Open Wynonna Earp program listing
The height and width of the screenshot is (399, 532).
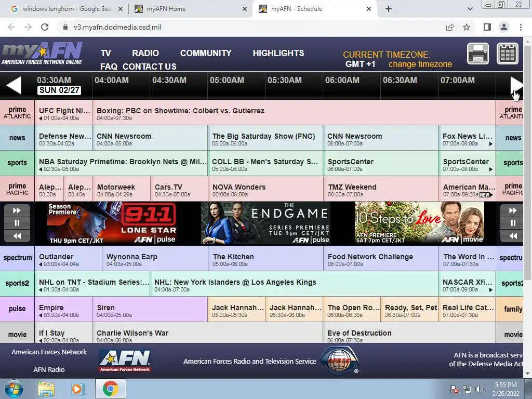pos(155,259)
